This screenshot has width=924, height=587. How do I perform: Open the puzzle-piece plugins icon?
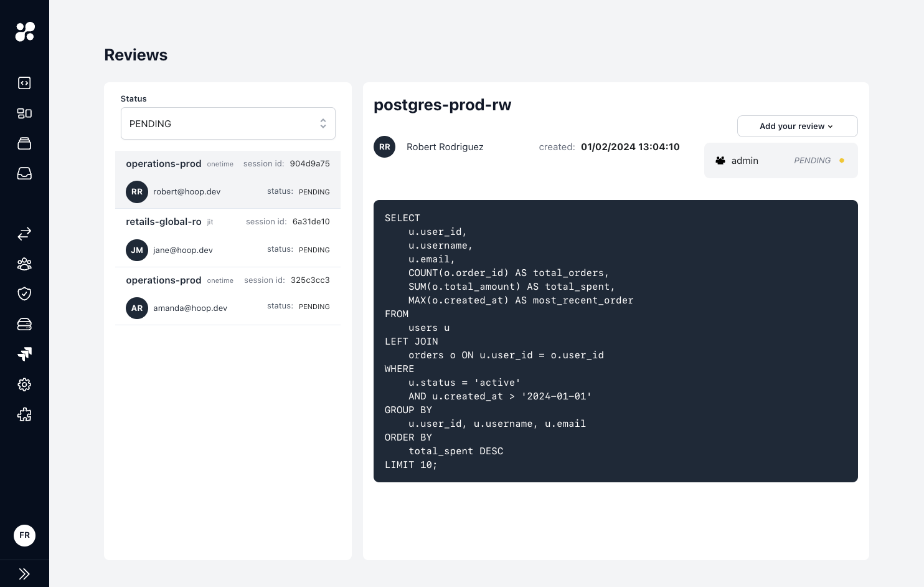pos(24,415)
